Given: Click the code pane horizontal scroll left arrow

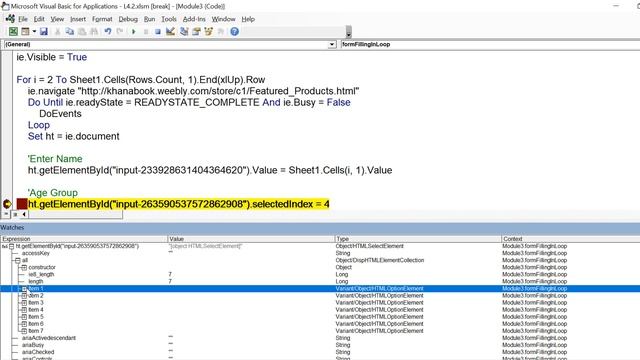Looking at the screenshot, I should [24, 214].
